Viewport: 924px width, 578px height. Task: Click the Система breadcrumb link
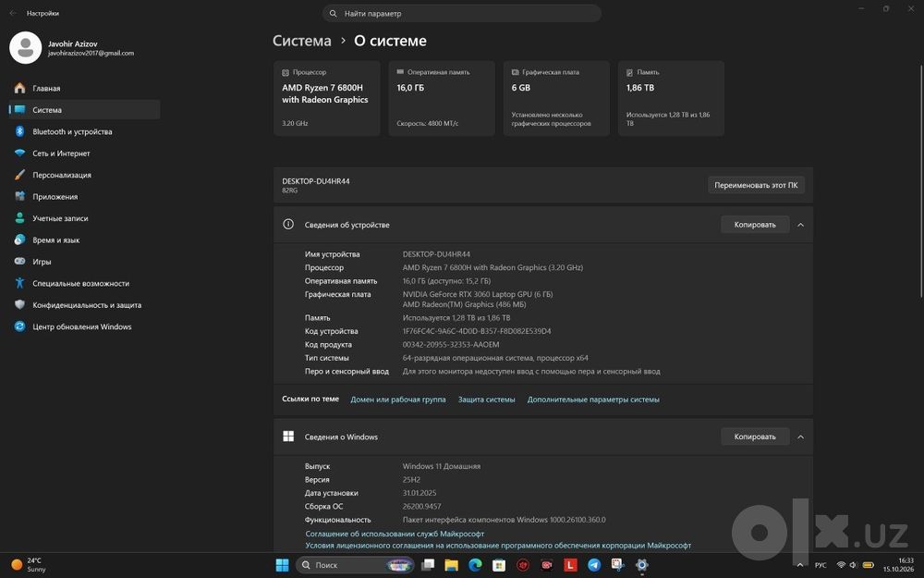(302, 41)
